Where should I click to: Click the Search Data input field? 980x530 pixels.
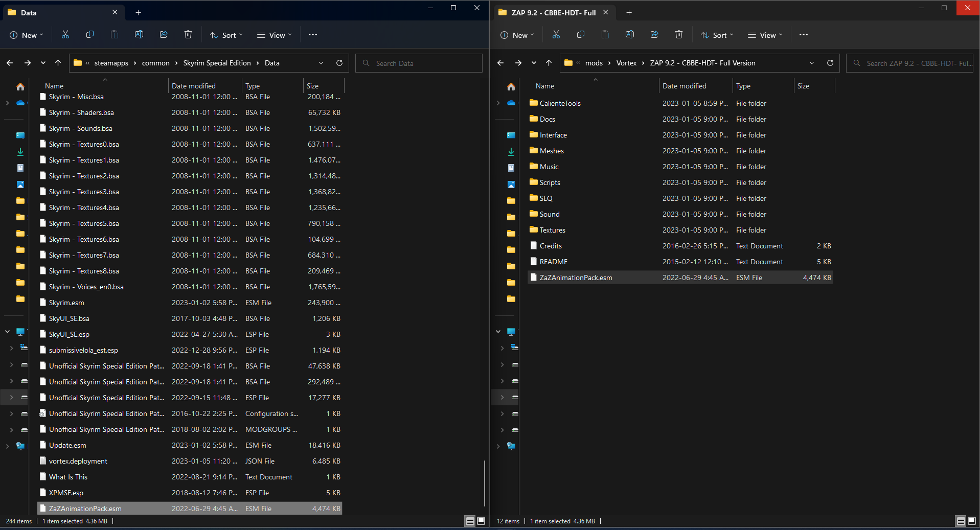click(x=419, y=63)
